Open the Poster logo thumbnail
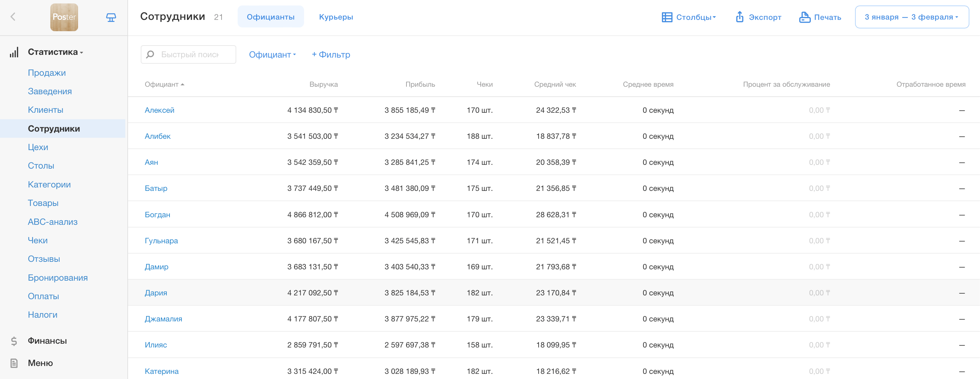980x379 pixels. point(64,17)
